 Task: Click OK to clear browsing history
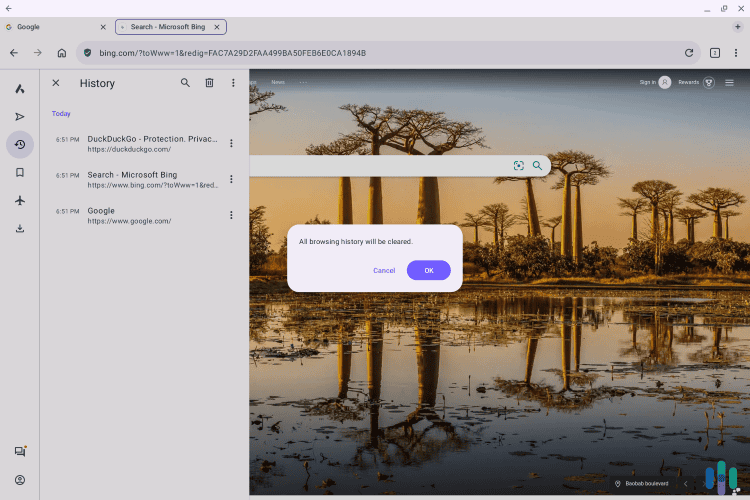point(429,270)
